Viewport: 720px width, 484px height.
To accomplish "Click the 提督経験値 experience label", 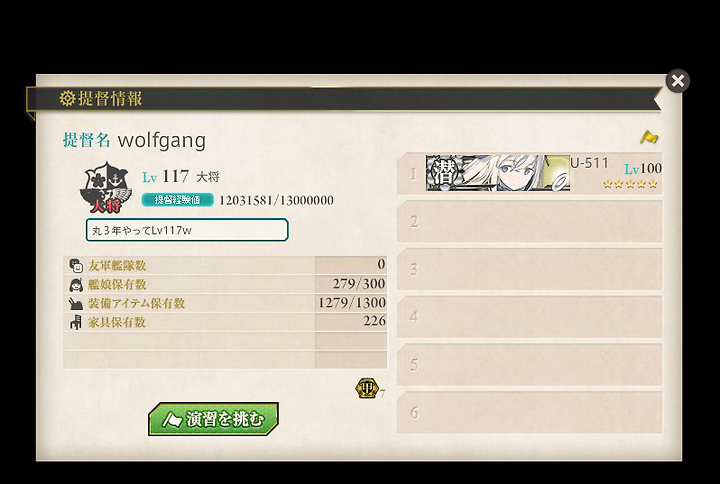I will click(x=177, y=200).
